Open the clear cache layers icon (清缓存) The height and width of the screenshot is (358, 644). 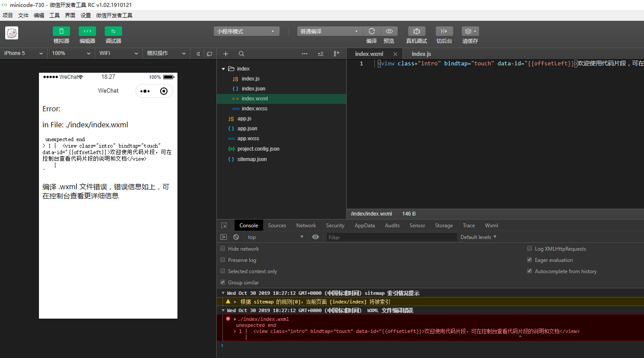pos(470,31)
